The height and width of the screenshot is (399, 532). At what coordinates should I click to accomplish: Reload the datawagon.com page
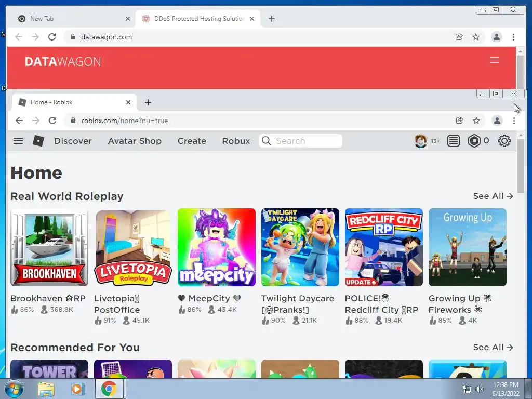pos(52,37)
